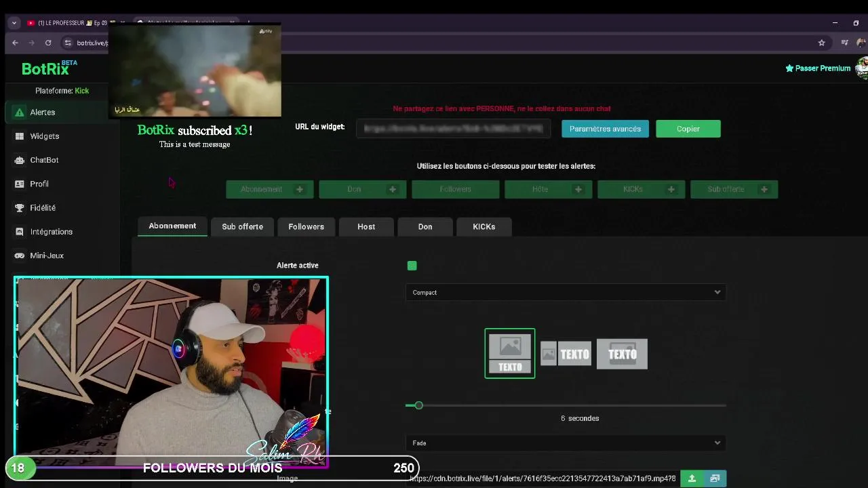The height and width of the screenshot is (488, 868).
Task: Click the plus on Abonnement test button
Action: tap(300, 189)
